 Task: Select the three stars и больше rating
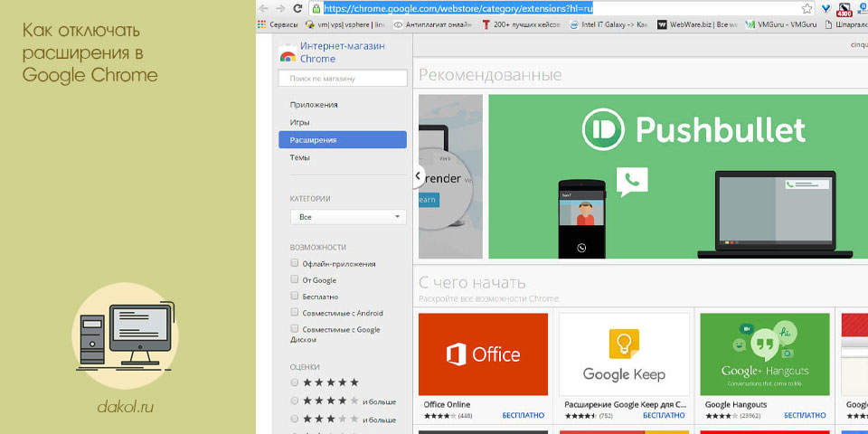pos(295,419)
